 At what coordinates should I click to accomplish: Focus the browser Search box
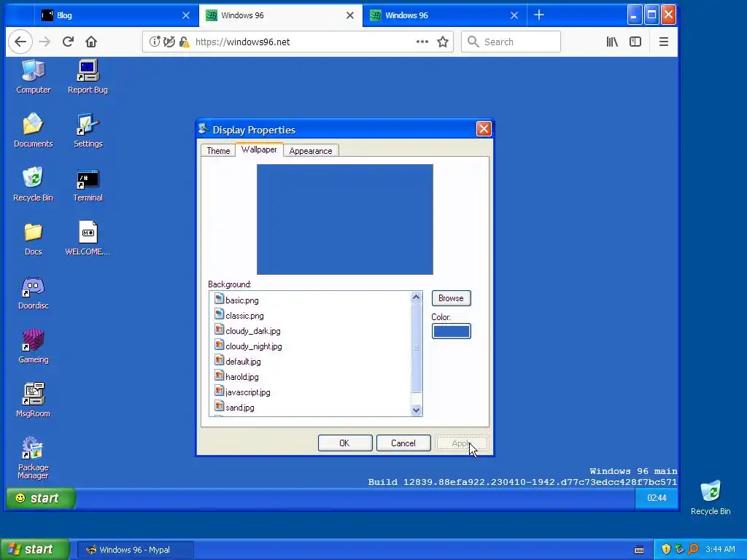[x=511, y=42]
